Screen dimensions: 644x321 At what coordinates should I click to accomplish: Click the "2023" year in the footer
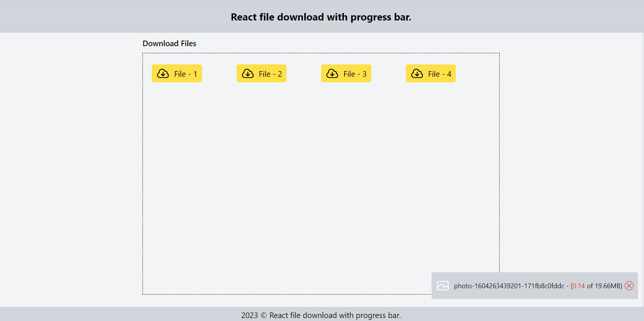click(249, 315)
